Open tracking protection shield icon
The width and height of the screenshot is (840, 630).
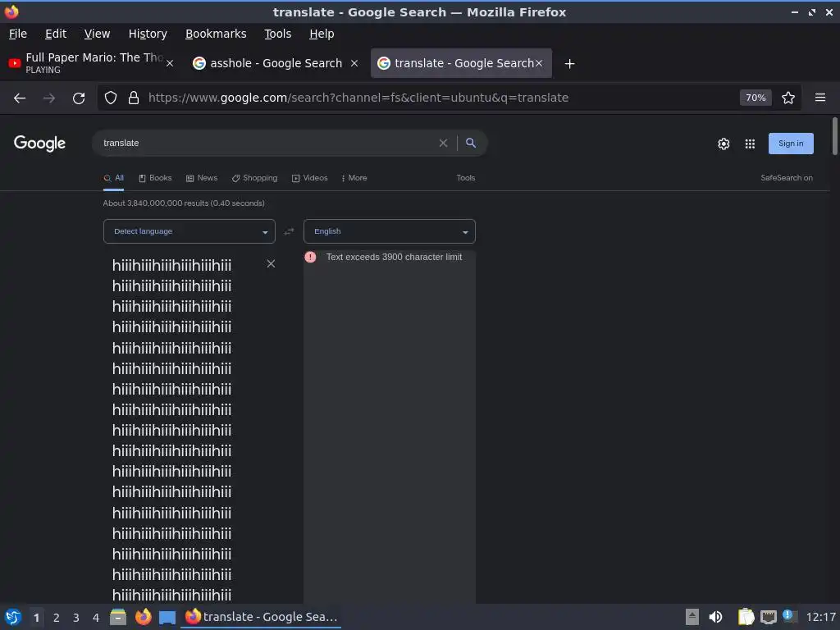coord(111,98)
